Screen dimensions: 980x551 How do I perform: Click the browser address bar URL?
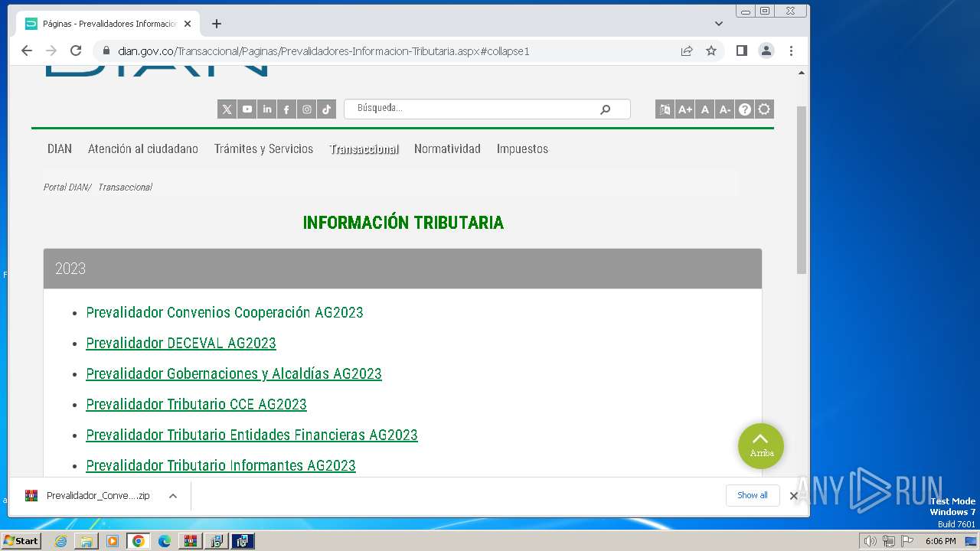tap(324, 51)
